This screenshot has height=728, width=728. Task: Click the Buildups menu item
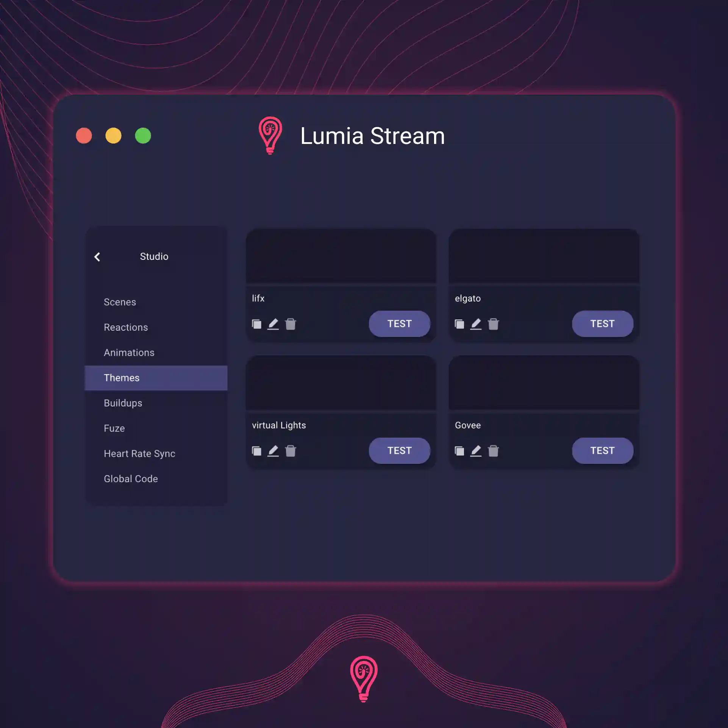click(123, 403)
